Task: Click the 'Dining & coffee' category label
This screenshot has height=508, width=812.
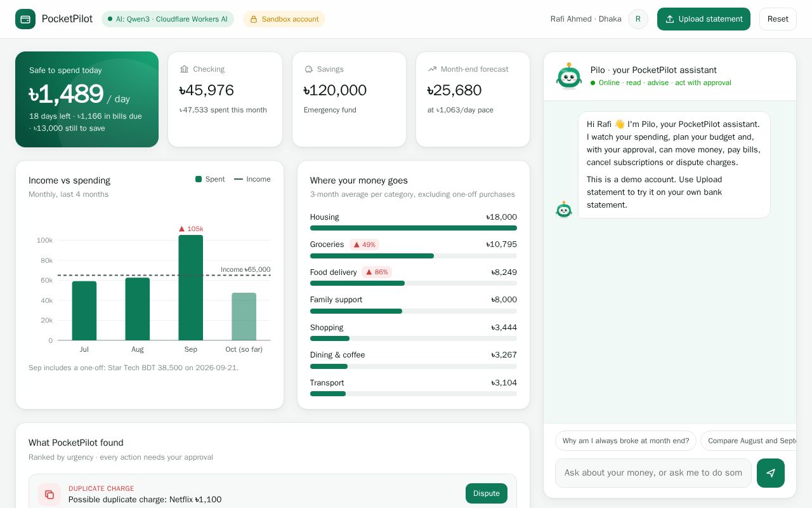Action: [337, 355]
